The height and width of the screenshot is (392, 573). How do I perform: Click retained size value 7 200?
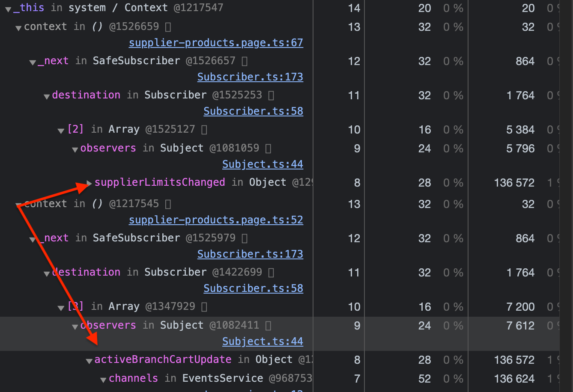pos(520,307)
